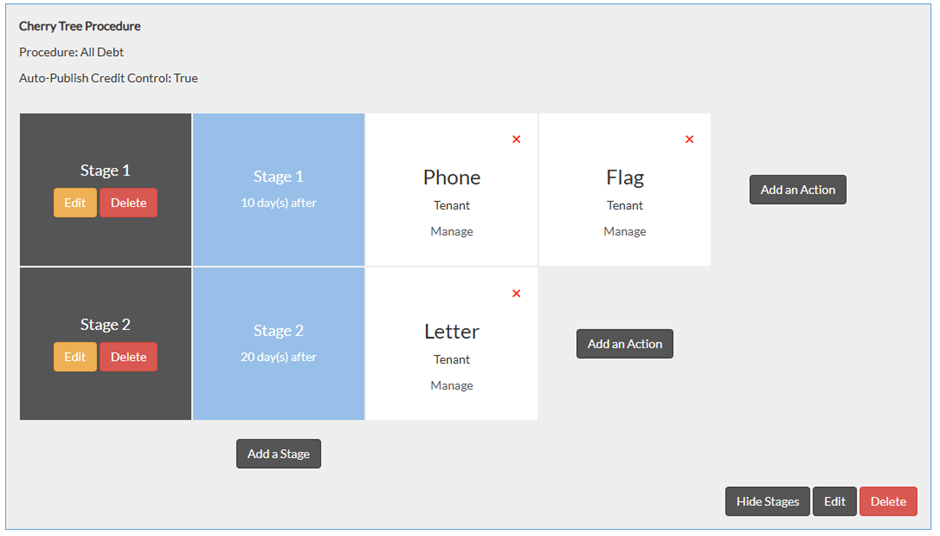Open Manage link for Letter action
The height and width of the screenshot is (536, 940).
pos(452,386)
